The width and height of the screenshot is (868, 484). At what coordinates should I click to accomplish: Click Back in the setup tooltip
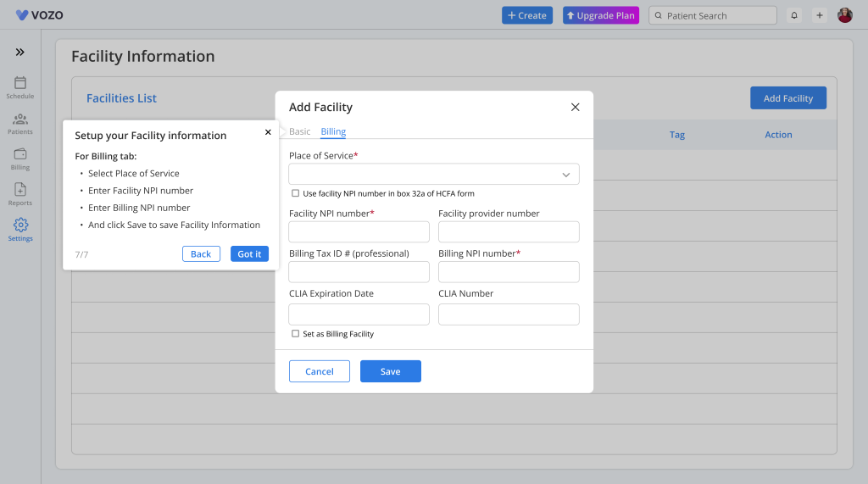coord(201,253)
